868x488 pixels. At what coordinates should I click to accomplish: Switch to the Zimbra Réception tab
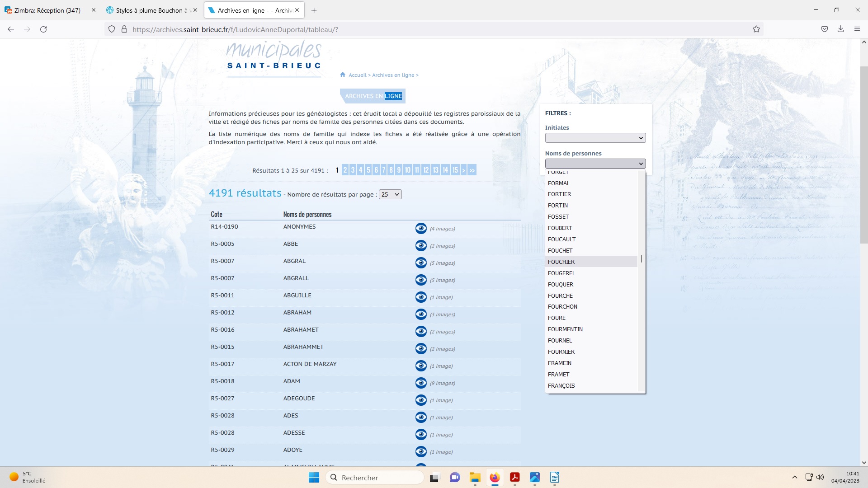click(45, 10)
